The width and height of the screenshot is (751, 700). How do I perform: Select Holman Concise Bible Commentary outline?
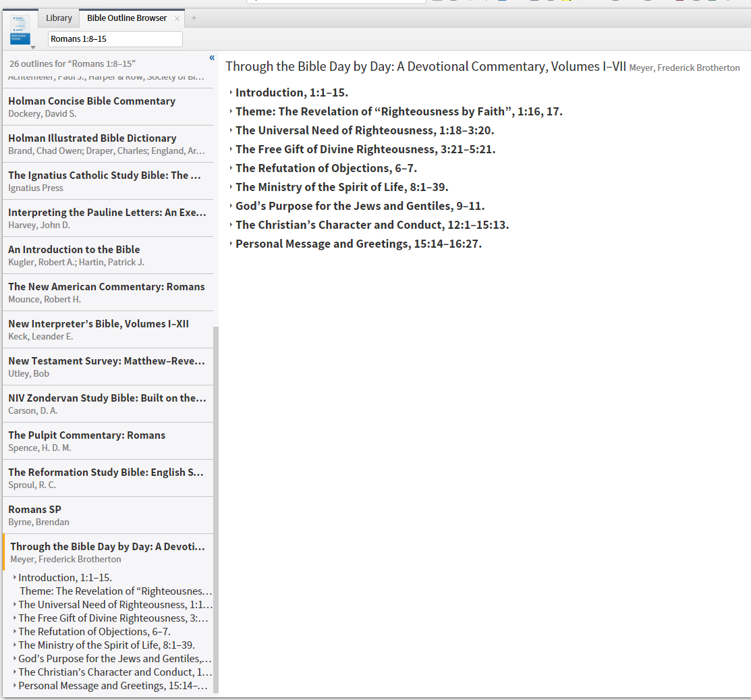tap(108, 107)
